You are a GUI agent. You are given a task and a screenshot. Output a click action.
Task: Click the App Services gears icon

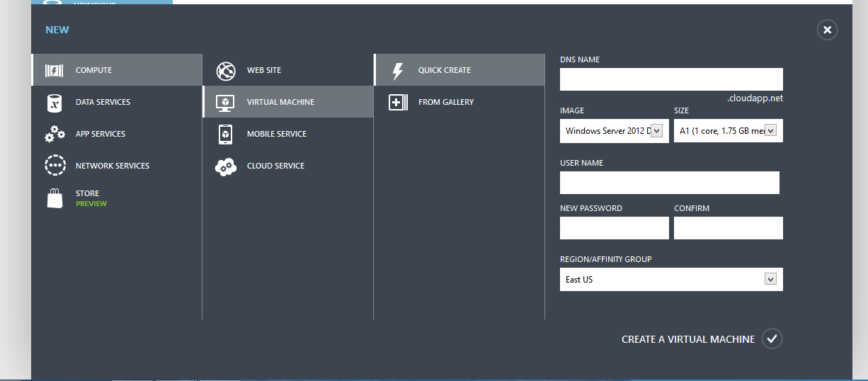point(55,134)
